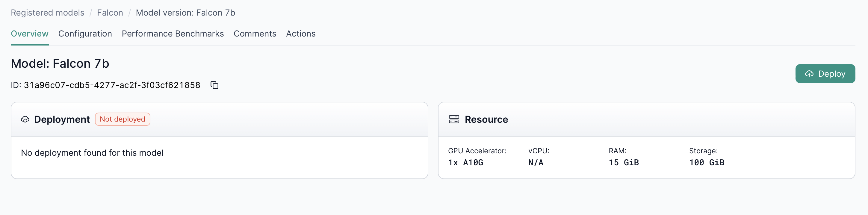Image resolution: width=868 pixels, height=215 pixels.
Task: Click the Model version: Falcon 7b breadcrumb
Action: 185,13
